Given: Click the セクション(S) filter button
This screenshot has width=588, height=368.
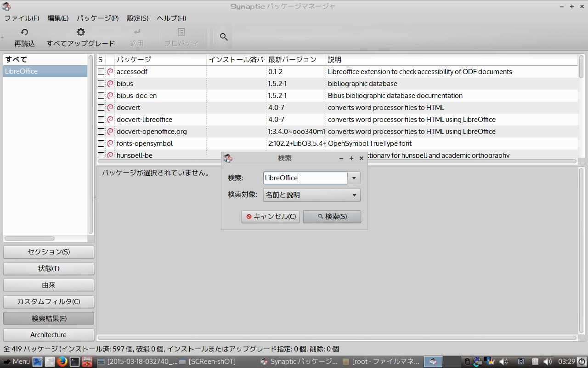Looking at the screenshot, I should [x=49, y=252].
